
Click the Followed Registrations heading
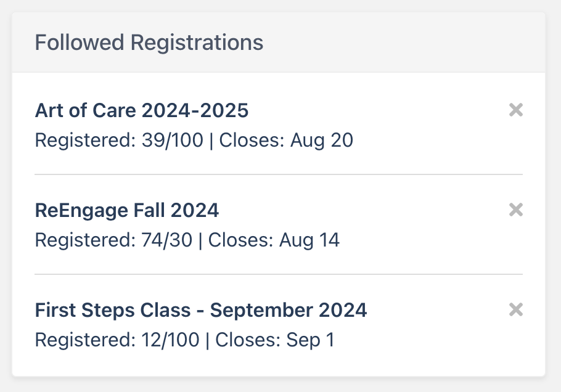pos(149,43)
